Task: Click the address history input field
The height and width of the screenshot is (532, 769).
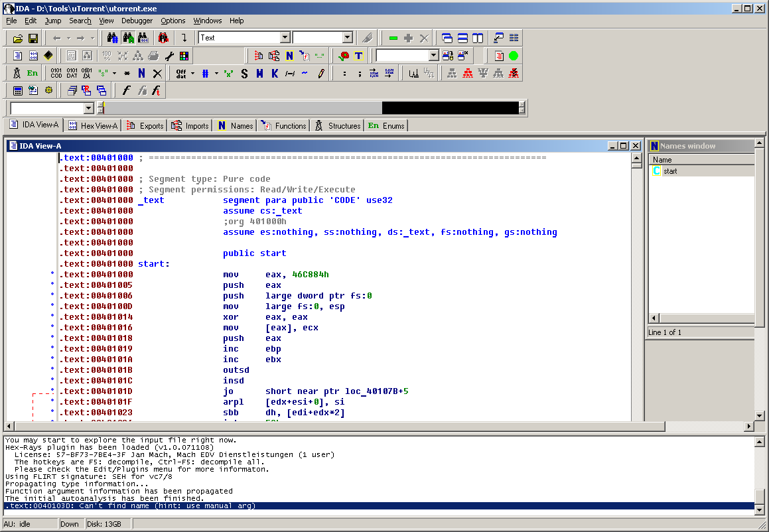Action: 48,108
